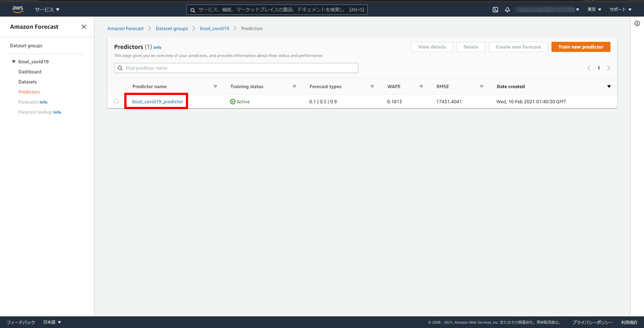Image resolution: width=644 pixels, height=328 pixels.
Task: Click Train new predictor button
Action: pyautogui.click(x=580, y=47)
